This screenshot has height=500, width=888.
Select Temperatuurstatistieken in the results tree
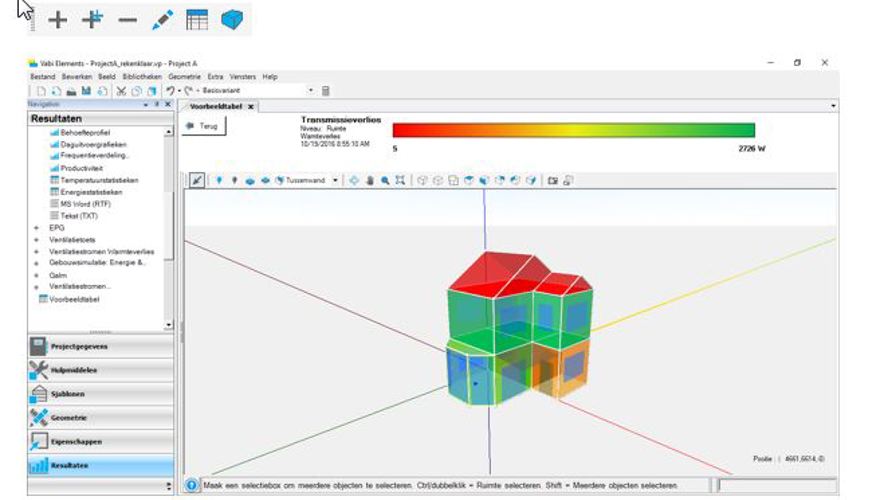click(99, 180)
